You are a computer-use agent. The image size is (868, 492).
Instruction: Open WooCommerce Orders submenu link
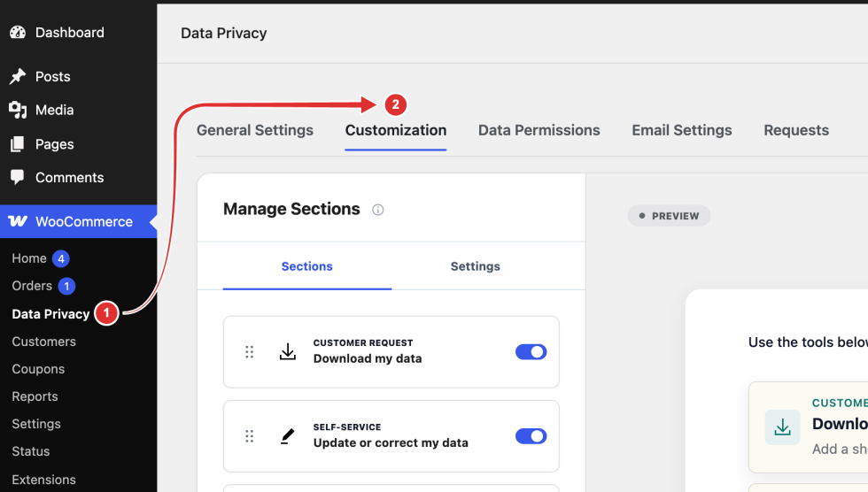(32, 286)
